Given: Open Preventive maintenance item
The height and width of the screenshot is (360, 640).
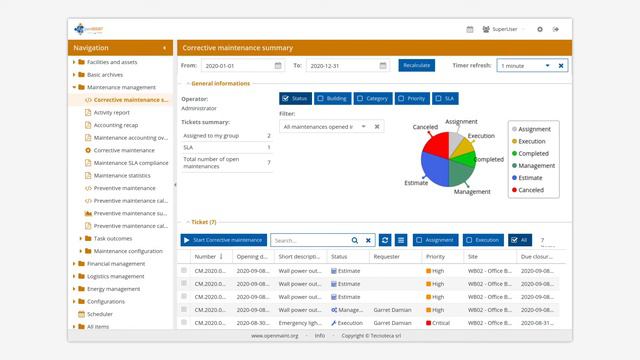Looking at the screenshot, I should coord(124,188).
